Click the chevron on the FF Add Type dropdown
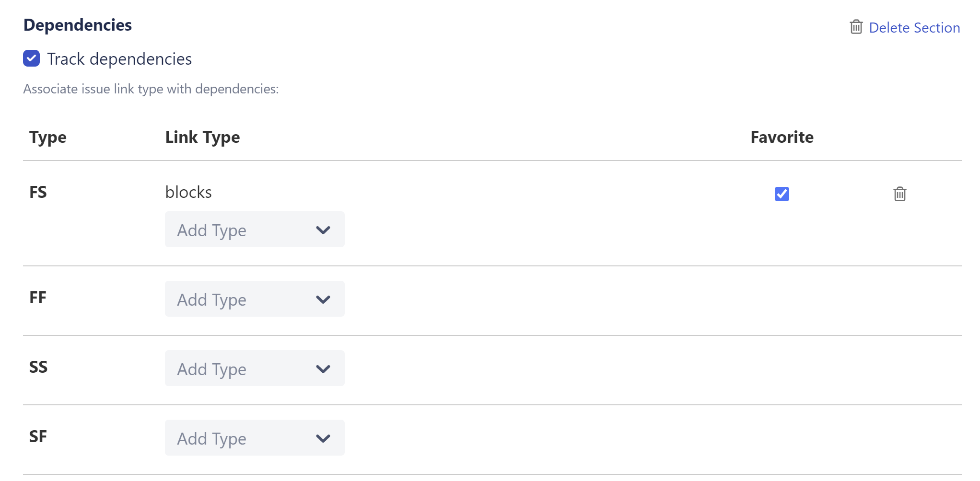Image resolution: width=980 pixels, height=481 pixels. (x=323, y=299)
